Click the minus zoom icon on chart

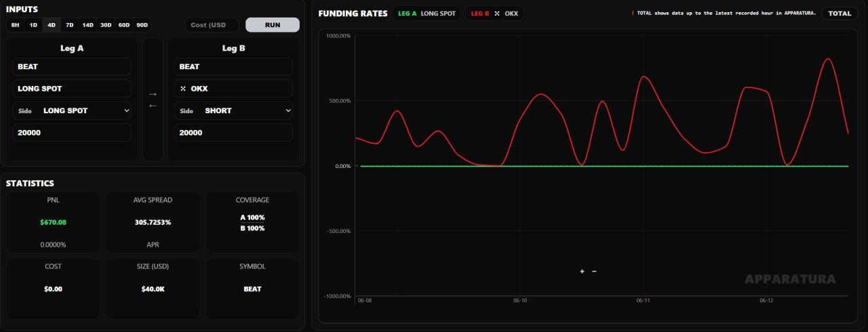click(x=594, y=271)
